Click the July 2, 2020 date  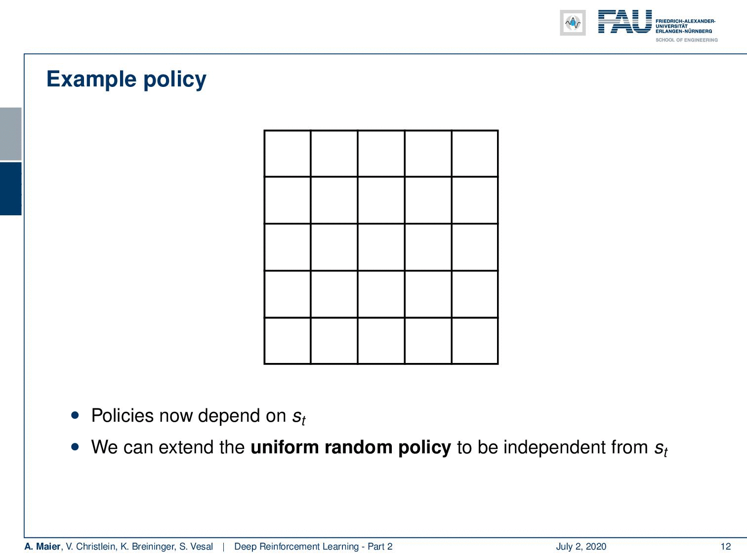click(581, 546)
